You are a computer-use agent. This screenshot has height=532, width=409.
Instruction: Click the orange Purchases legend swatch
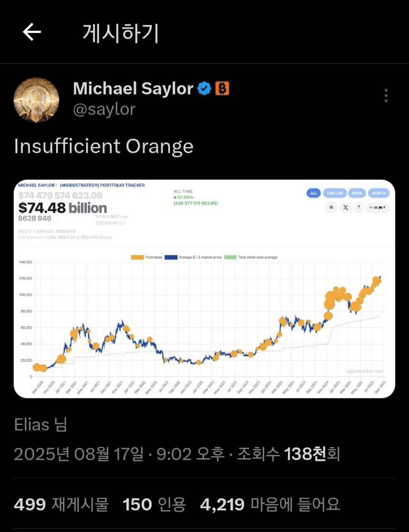[x=137, y=257]
